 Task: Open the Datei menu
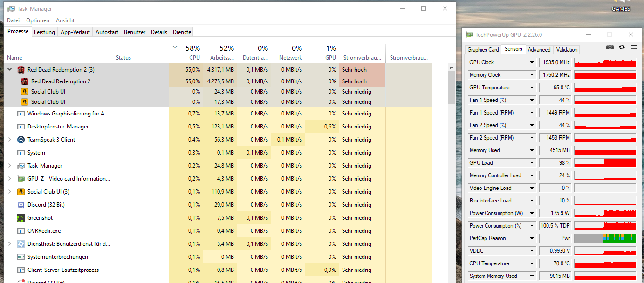(14, 20)
